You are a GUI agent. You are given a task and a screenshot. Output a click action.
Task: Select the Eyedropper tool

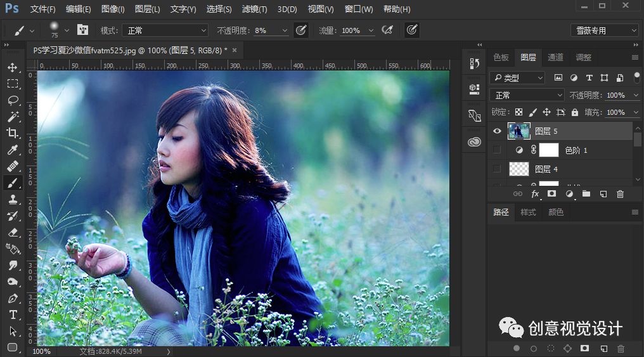coord(12,150)
